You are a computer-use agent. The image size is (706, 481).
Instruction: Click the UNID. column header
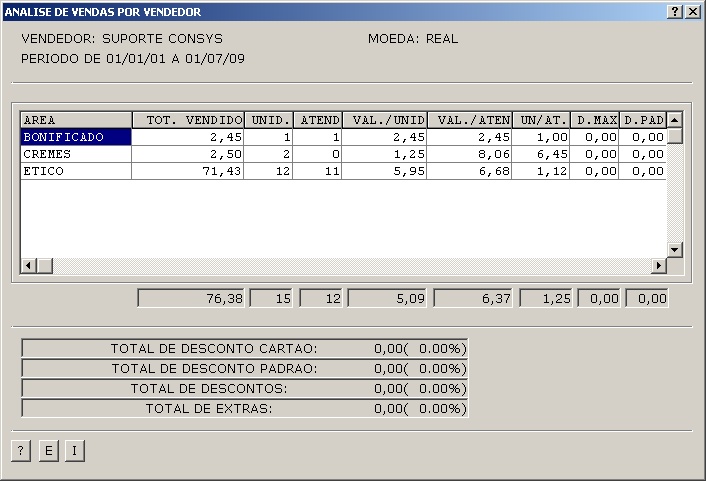pyautogui.click(x=269, y=120)
